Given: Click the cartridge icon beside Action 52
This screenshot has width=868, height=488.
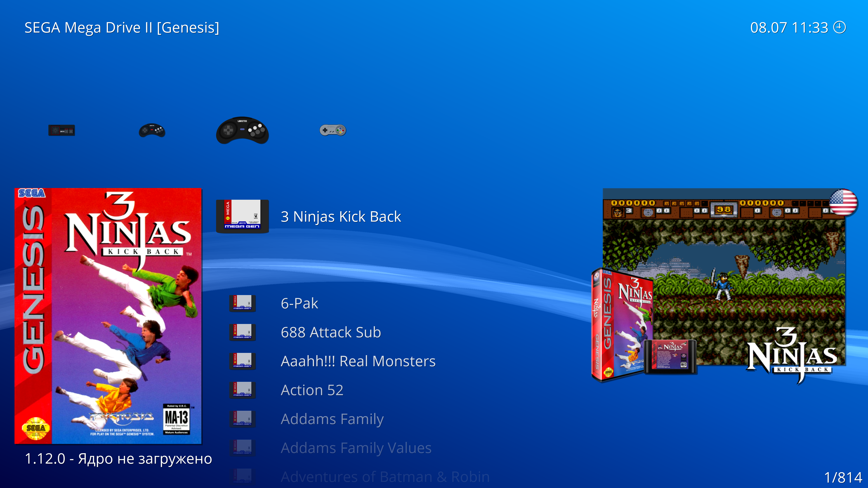Looking at the screenshot, I should pos(242,390).
